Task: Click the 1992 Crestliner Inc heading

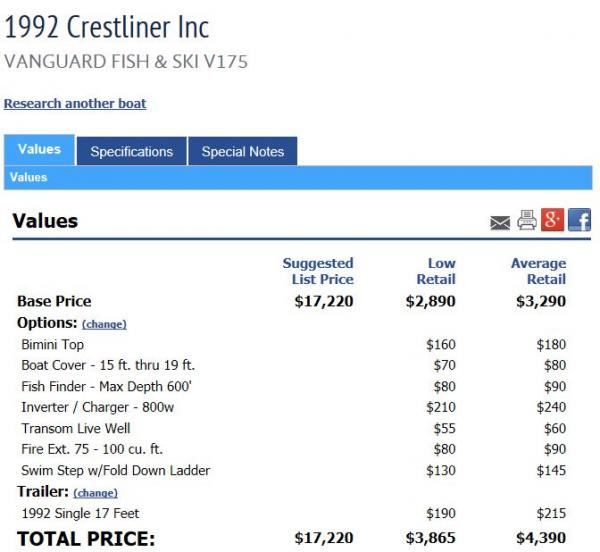Action: click(x=107, y=27)
